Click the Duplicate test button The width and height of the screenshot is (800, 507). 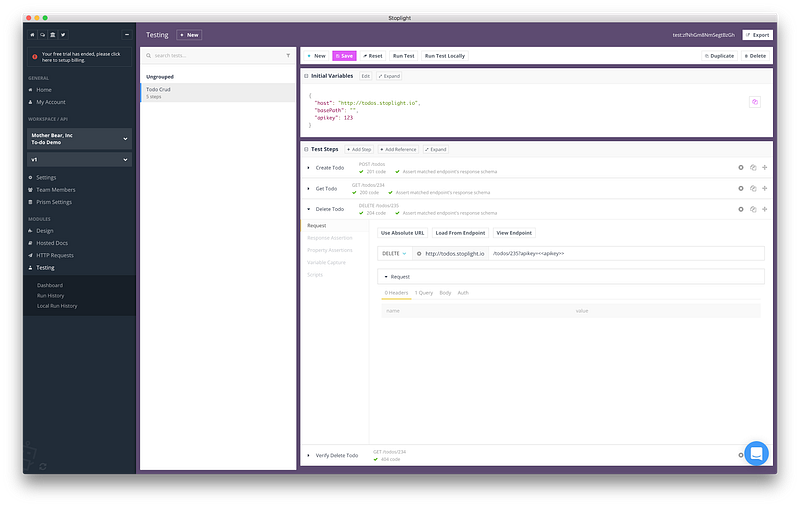(719, 56)
